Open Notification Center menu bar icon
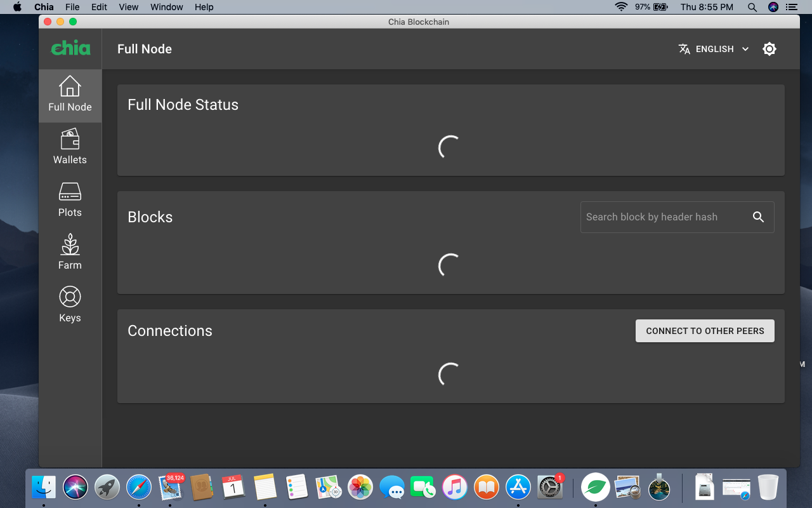Image resolution: width=812 pixels, height=508 pixels. (x=792, y=7)
